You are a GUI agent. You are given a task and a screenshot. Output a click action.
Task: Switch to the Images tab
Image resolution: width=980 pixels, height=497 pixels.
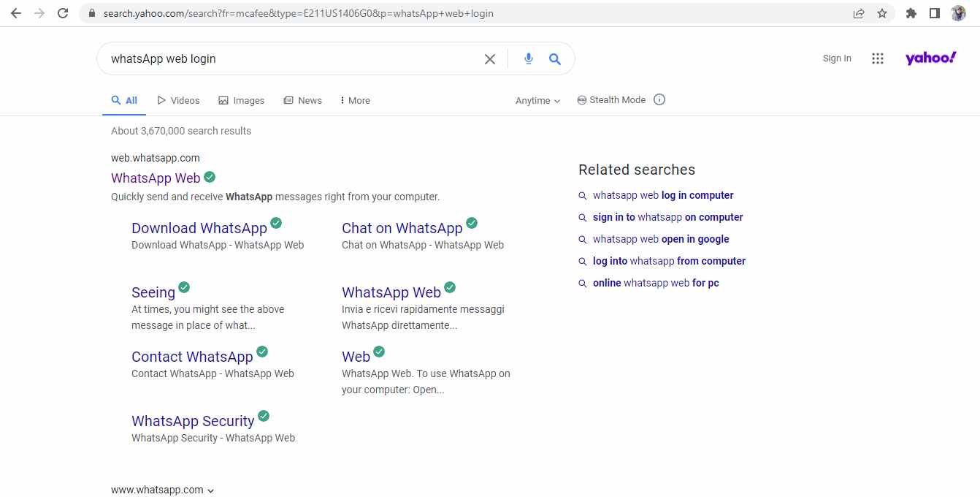(242, 101)
